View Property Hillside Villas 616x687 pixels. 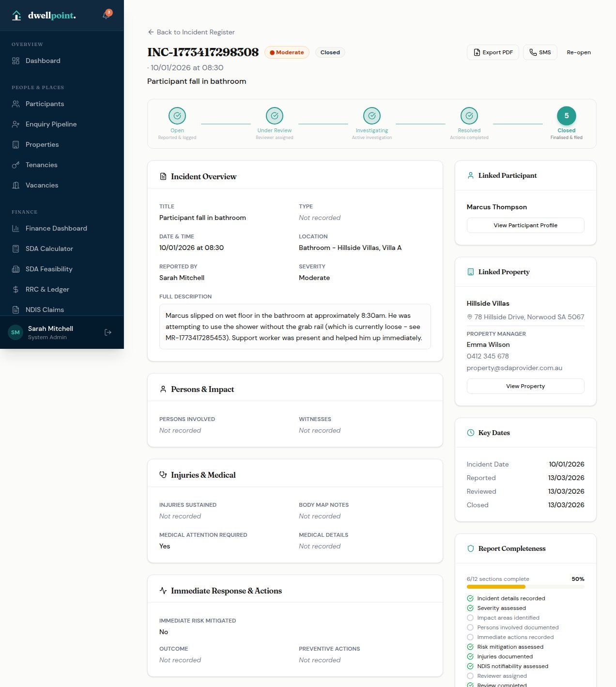click(x=525, y=386)
